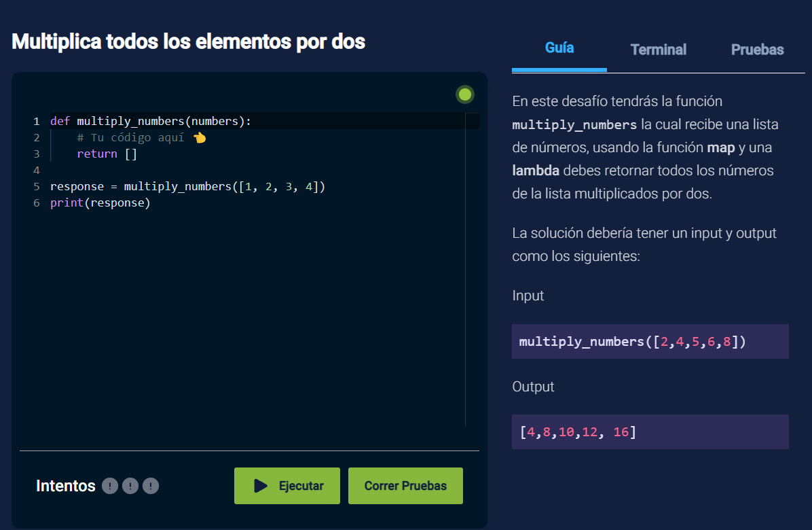Click the pointing hand emoji in code
The image size is (812, 530).
(200, 138)
